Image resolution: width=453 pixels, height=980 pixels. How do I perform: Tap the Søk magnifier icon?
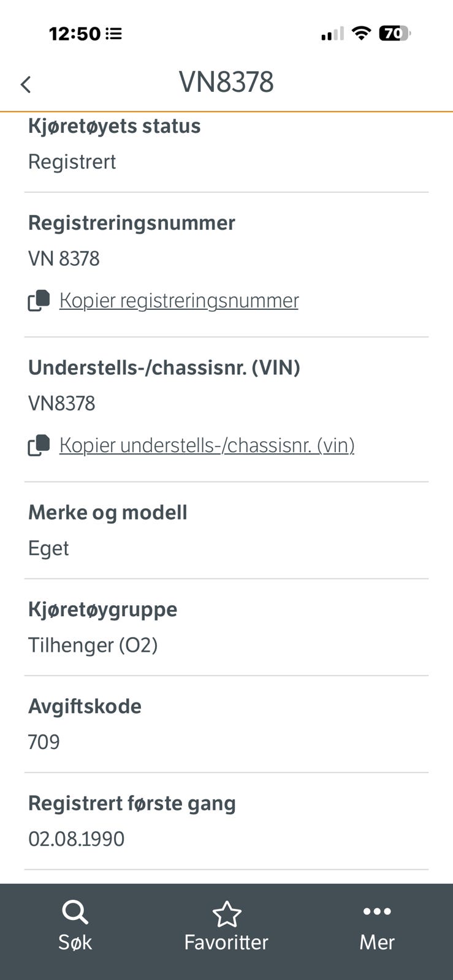[75, 912]
